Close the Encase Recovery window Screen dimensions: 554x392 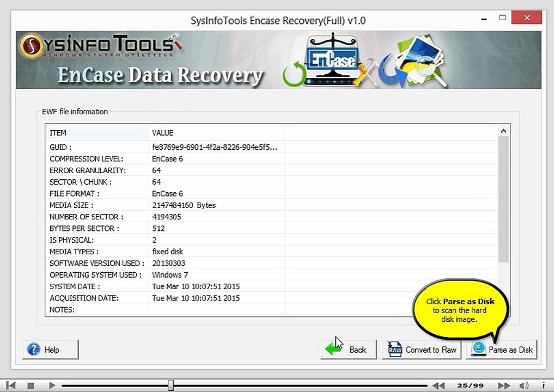(x=526, y=17)
